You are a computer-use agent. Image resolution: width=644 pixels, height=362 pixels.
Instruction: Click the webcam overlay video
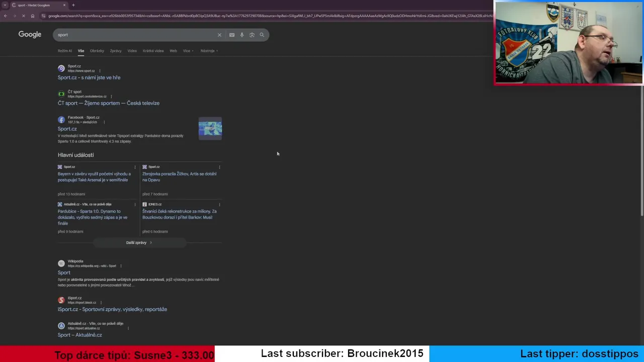(569, 43)
